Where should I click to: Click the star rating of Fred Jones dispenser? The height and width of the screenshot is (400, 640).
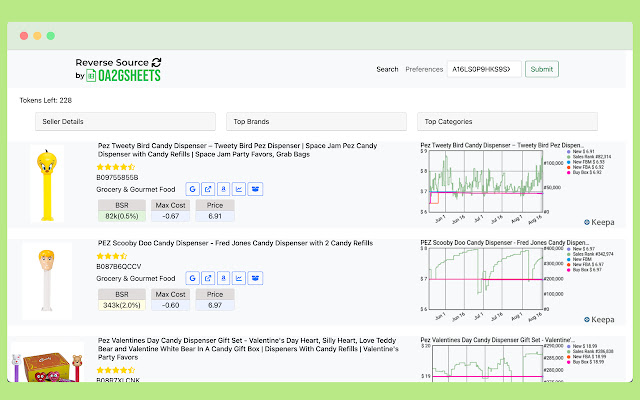pyautogui.click(x=112, y=256)
